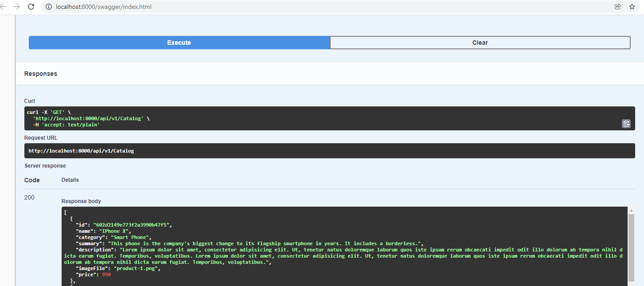Click the id value 602d2149e773f2a3990b47f5
644x286 pixels.
click(131, 225)
